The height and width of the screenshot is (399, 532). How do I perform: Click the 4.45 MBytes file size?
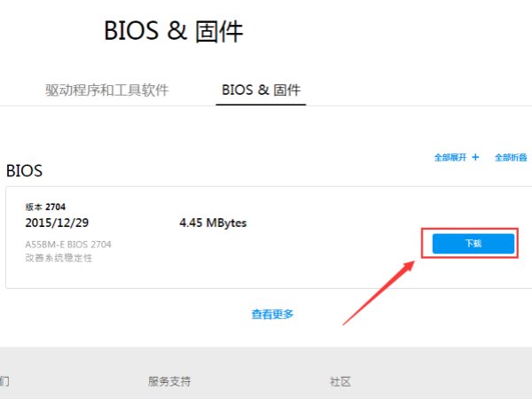tap(213, 223)
